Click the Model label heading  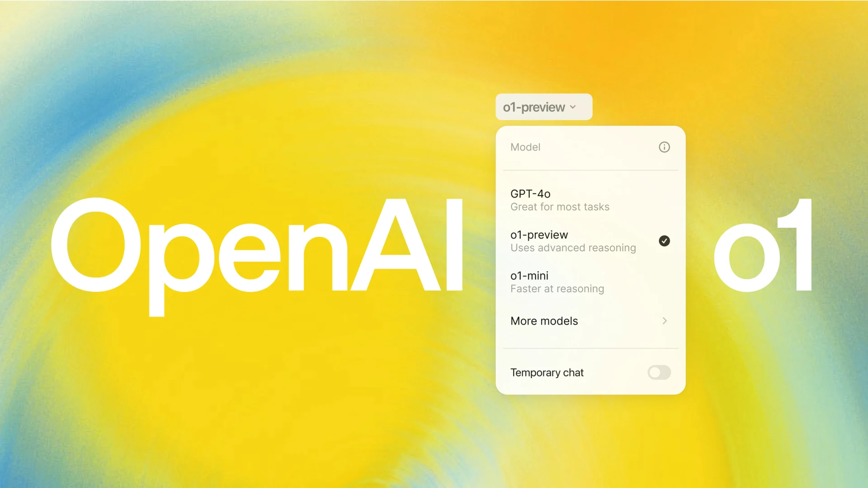(524, 147)
